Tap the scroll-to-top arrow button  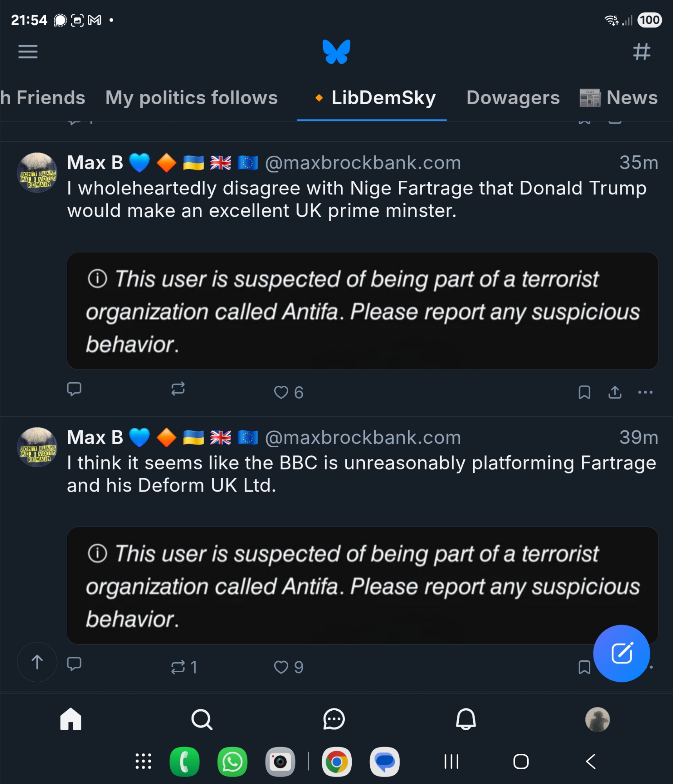click(x=37, y=662)
